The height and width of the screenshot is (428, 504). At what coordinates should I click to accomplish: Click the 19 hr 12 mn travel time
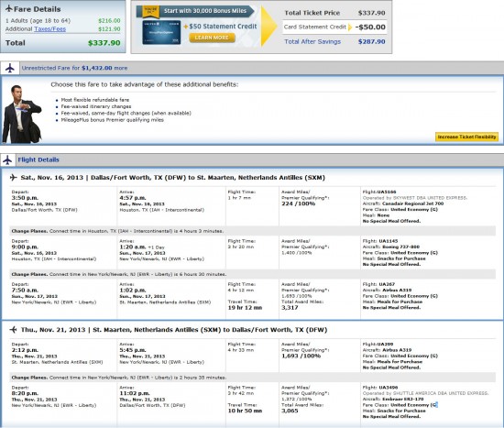pos(245,308)
